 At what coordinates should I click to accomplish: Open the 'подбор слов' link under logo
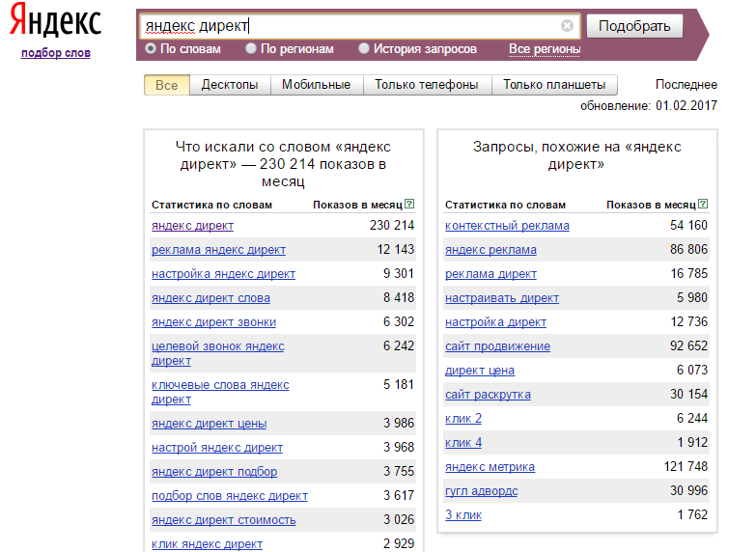pyautogui.click(x=56, y=53)
